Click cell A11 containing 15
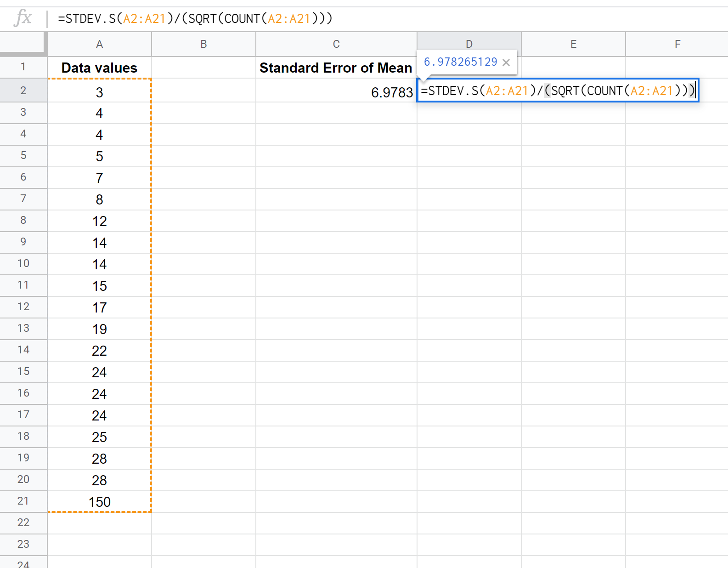This screenshot has width=728, height=568. [100, 286]
